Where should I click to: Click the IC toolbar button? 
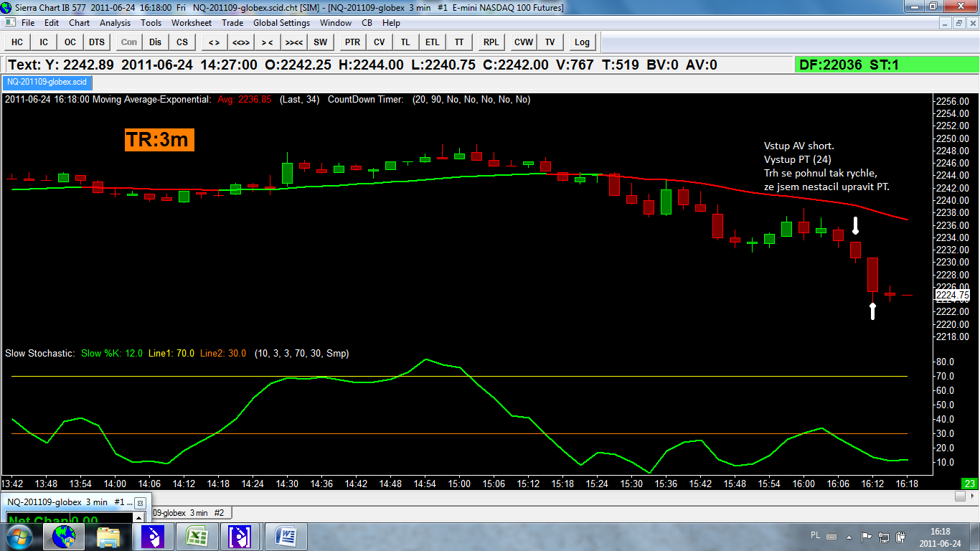coord(44,42)
